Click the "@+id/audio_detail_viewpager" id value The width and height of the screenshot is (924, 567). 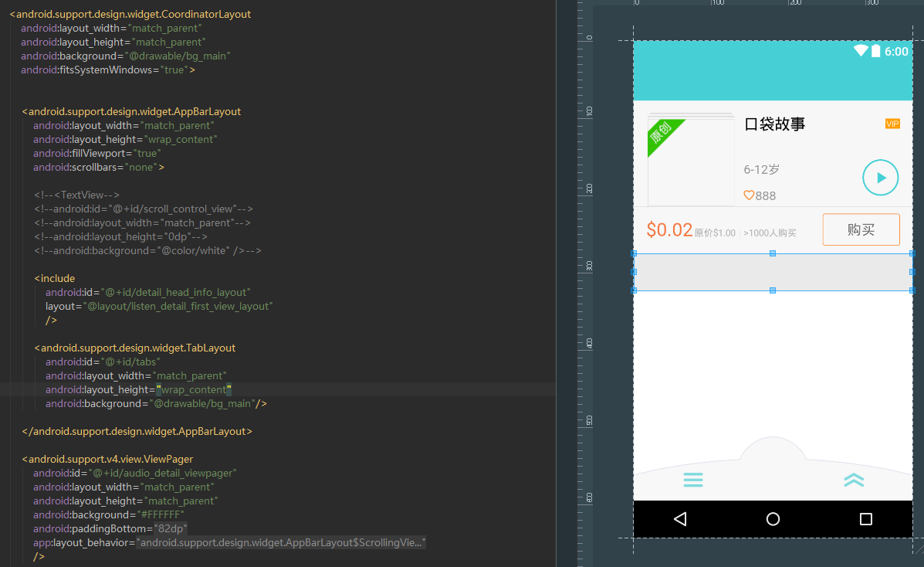pyautogui.click(x=163, y=474)
